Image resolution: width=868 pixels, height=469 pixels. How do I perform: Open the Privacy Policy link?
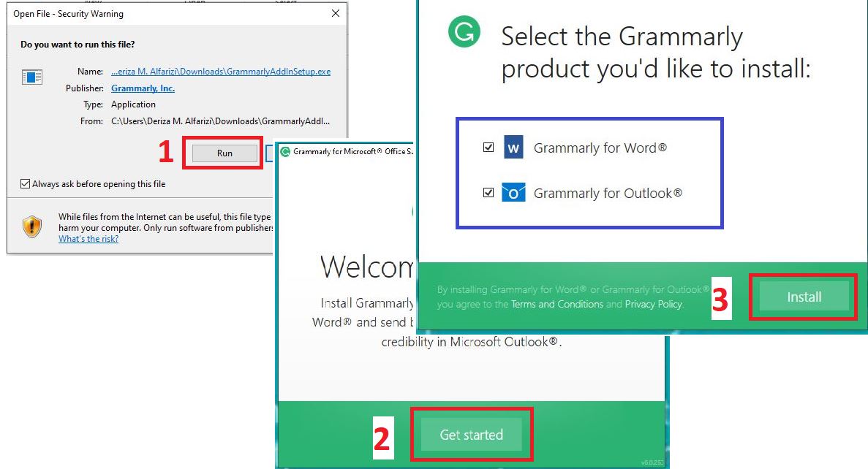[653, 304]
